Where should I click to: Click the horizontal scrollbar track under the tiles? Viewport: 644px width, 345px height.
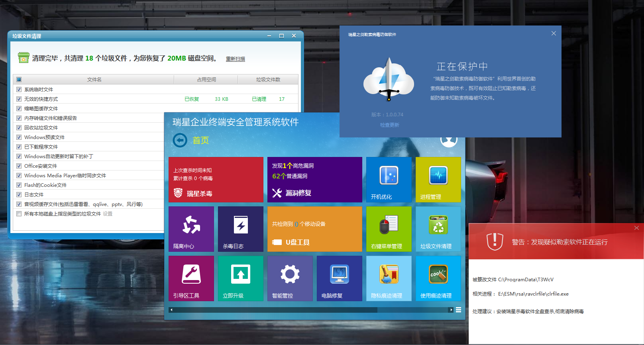pos(311,310)
